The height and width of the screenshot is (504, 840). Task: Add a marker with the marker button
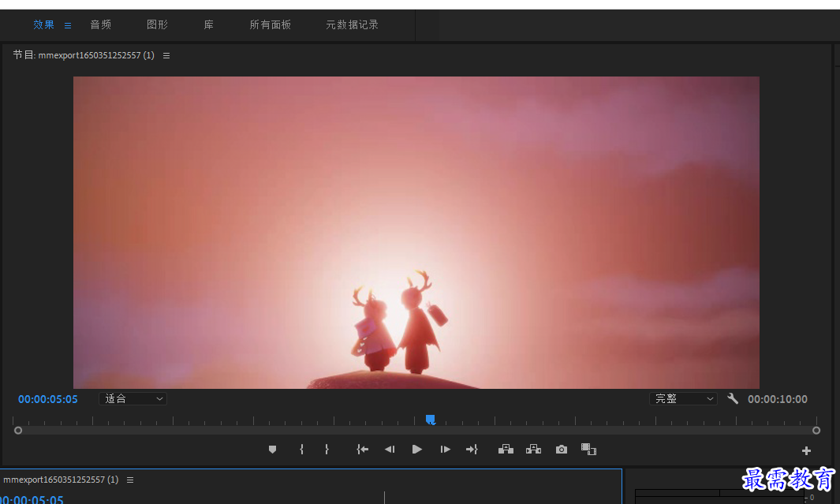pos(272,450)
